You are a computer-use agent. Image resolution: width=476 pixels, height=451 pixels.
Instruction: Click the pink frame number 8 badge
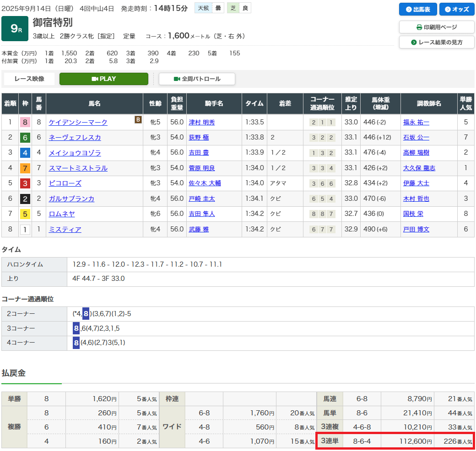pos(25,123)
